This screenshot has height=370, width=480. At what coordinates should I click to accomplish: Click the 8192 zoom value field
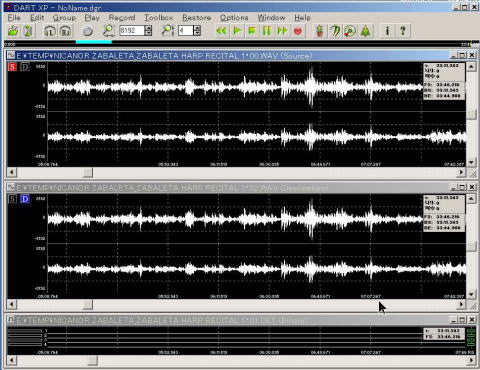click(x=132, y=31)
